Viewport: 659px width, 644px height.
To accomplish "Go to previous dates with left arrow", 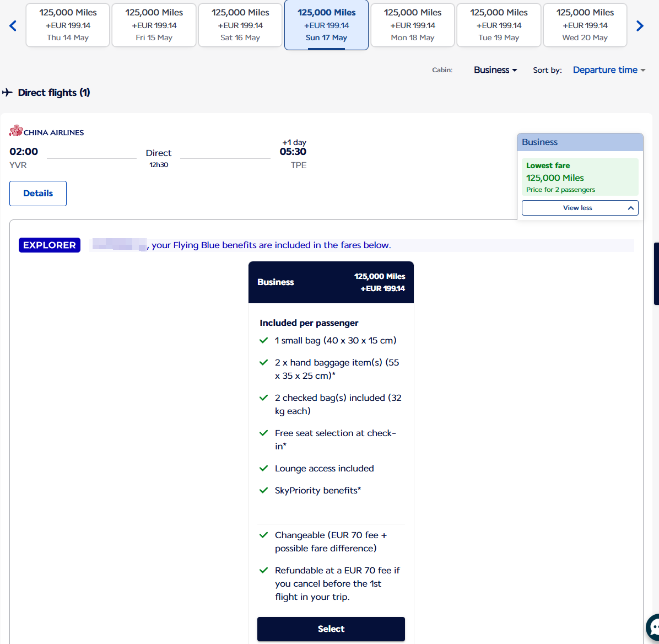I will [13, 26].
